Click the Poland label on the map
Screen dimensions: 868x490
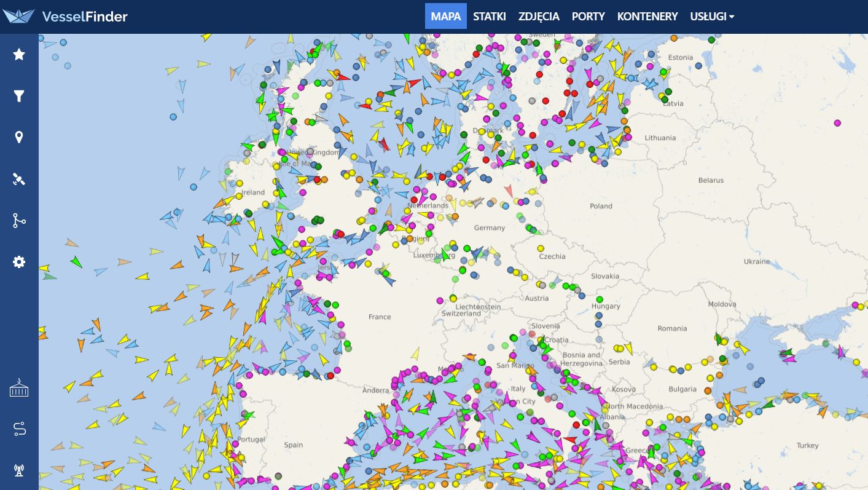pos(601,207)
